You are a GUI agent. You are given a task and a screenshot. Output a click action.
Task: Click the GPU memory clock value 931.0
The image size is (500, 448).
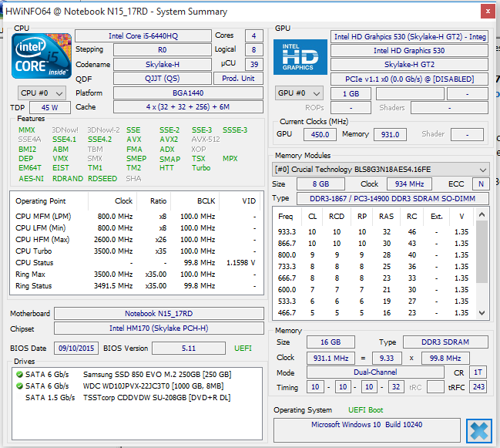[x=390, y=135]
